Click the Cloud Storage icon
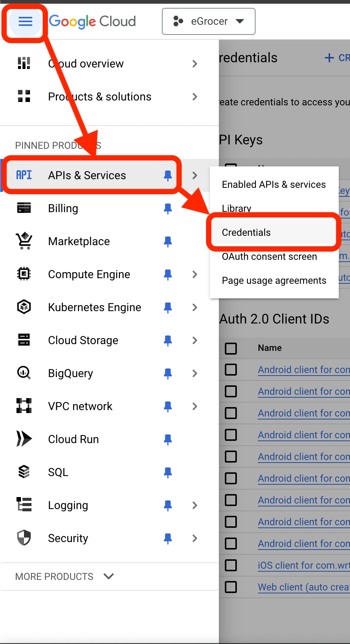350x644 pixels. click(x=24, y=340)
